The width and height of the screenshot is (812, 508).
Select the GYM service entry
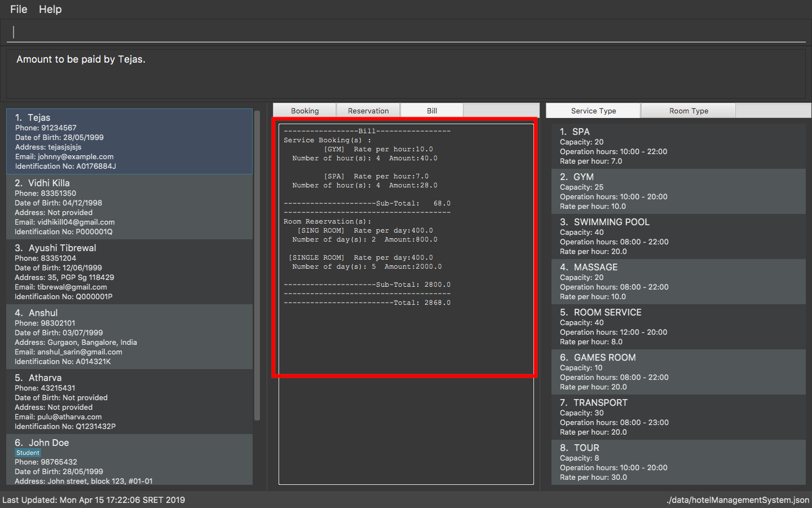(x=678, y=191)
